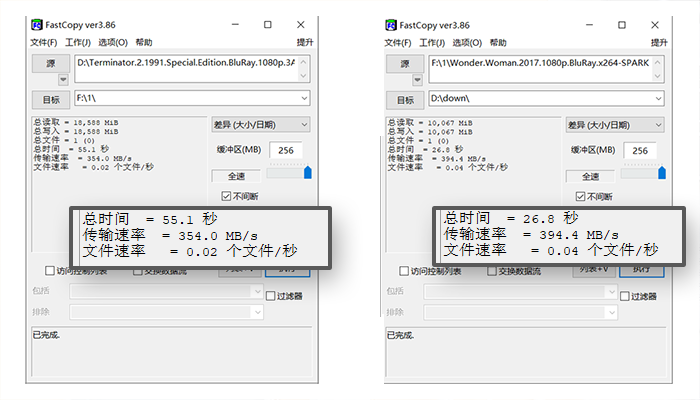
Task: Open 帮助 menu in left window
Action: pyautogui.click(x=144, y=42)
